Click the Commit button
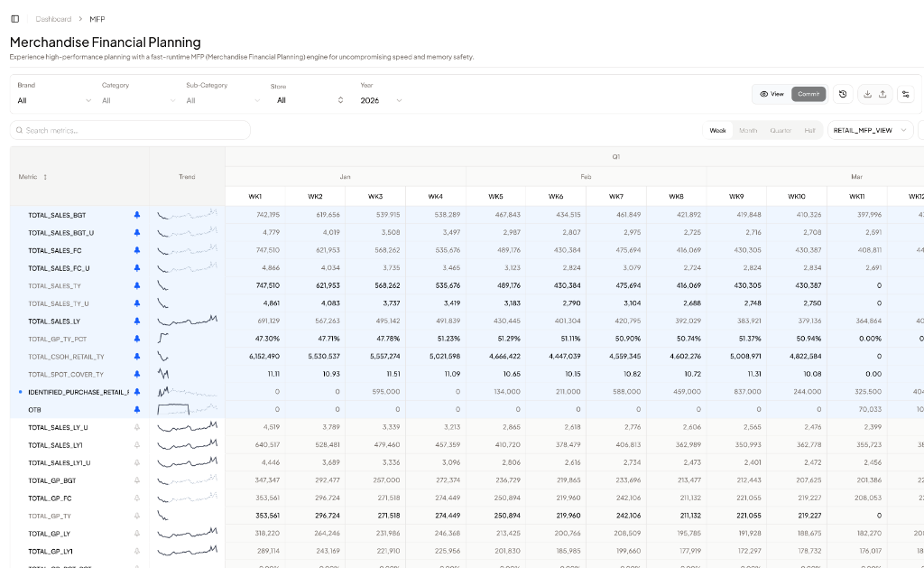 [x=808, y=94]
